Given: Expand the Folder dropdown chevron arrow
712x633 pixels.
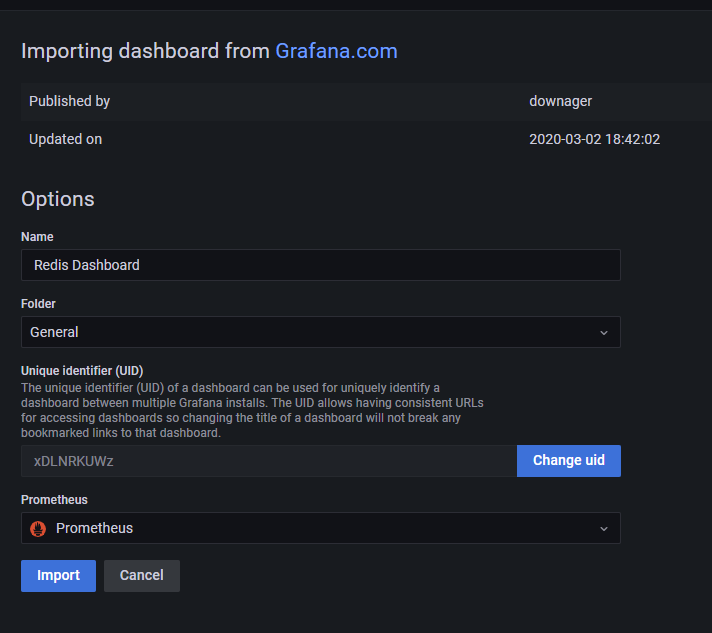Looking at the screenshot, I should click(603, 332).
